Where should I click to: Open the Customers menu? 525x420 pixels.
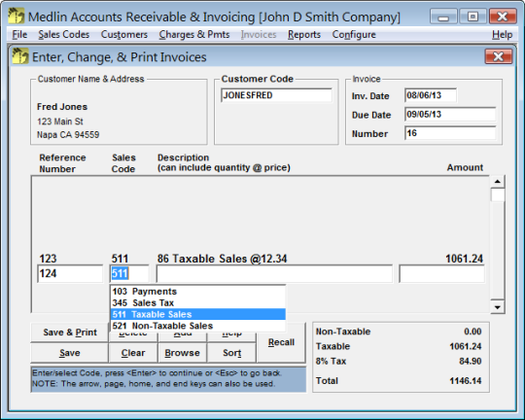124,34
